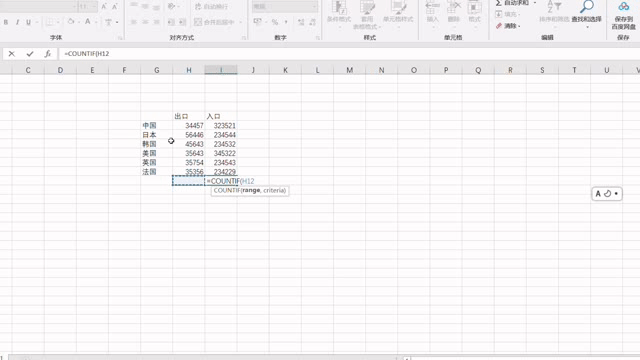The image size is (640, 360).
Task: Click the decrease indent icon
Action: (x=171, y=22)
